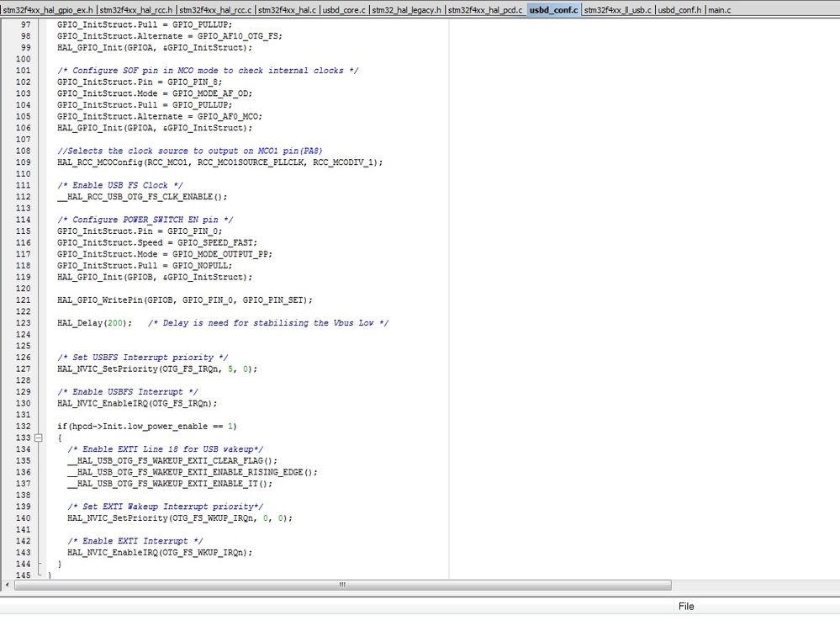Click the if(hpcd->Init.low_power_enable == 1) line
This screenshot has height=642, width=840.
click(147, 426)
